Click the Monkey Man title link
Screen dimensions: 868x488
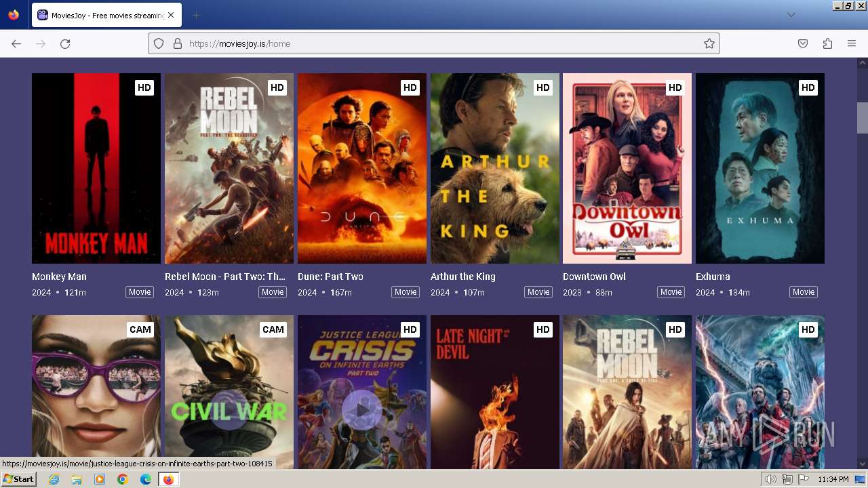point(59,277)
